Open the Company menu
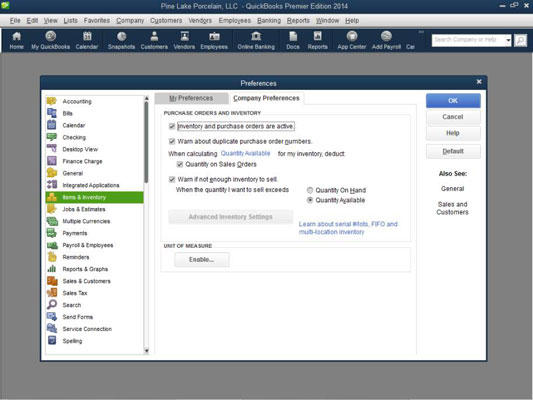Image resolution: width=533 pixels, height=400 pixels. [130, 21]
